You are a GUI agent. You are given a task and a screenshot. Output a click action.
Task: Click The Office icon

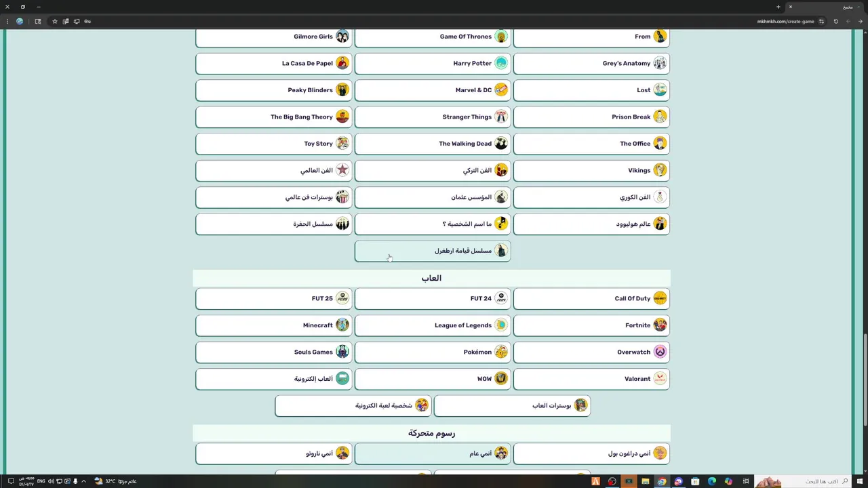[x=660, y=144]
